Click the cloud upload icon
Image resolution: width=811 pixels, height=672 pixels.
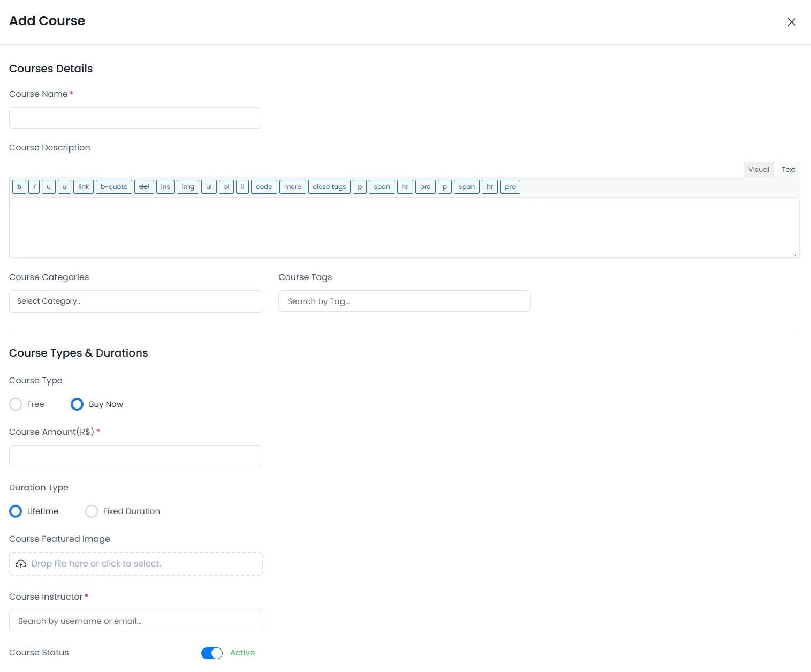21,564
